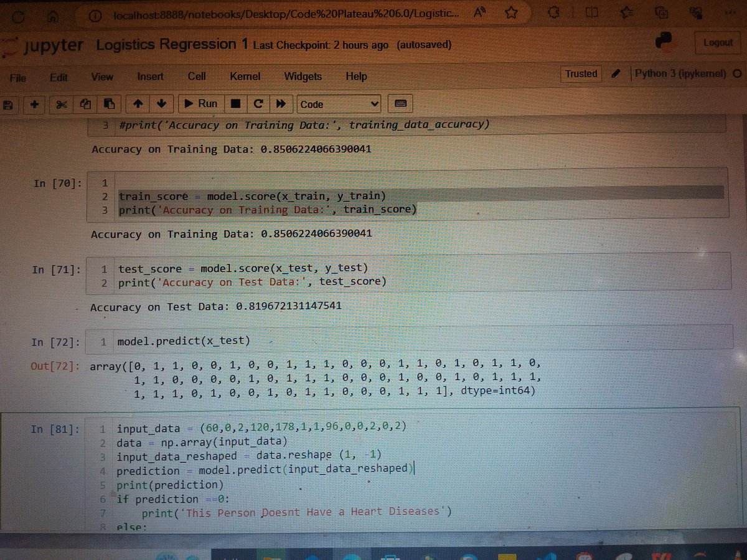
Task: Select cell In [70] train_score code
Action: [407, 194]
